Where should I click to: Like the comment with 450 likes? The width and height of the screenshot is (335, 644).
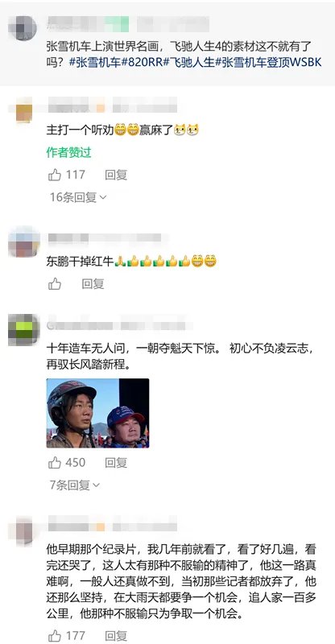pos(55,463)
